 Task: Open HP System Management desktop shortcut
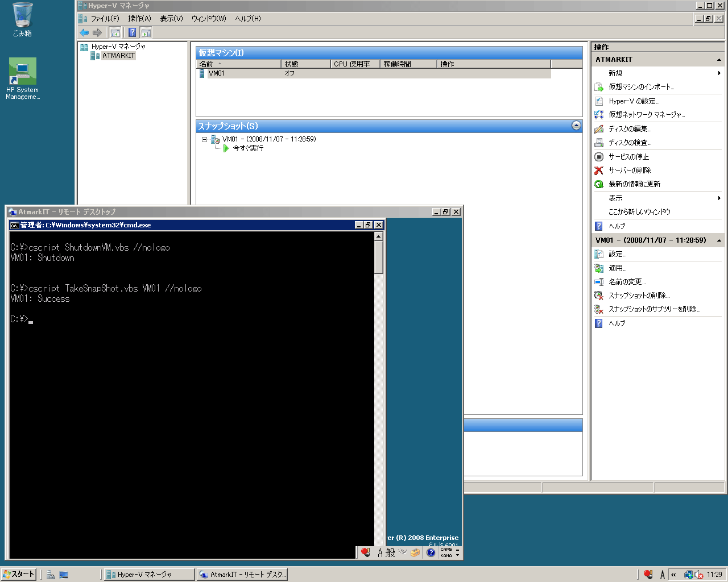pyautogui.click(x=23, y=78)
